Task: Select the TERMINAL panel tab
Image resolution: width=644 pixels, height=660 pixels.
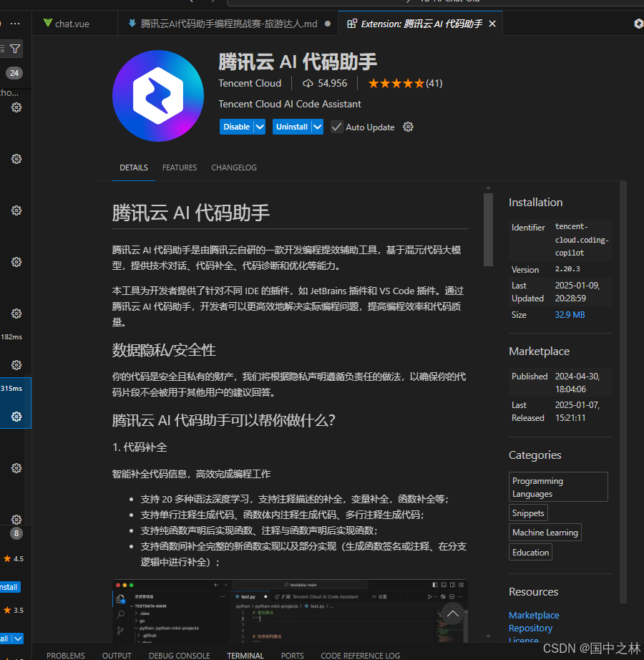Action: [x=245, y=656]
